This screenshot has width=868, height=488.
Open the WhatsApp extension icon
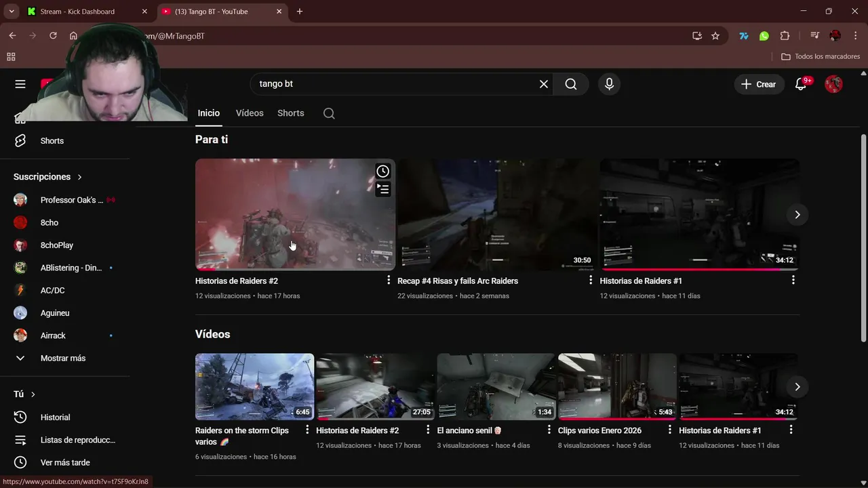764,36
